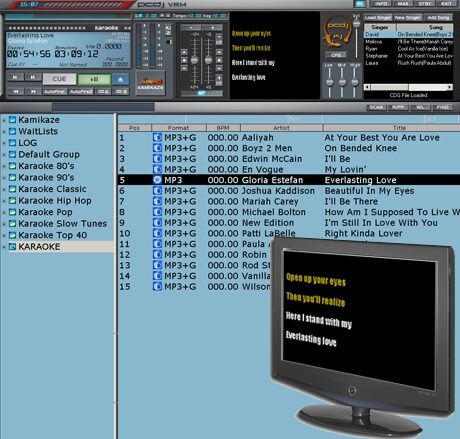Toggle the blue REC button

tap(359, 4)
